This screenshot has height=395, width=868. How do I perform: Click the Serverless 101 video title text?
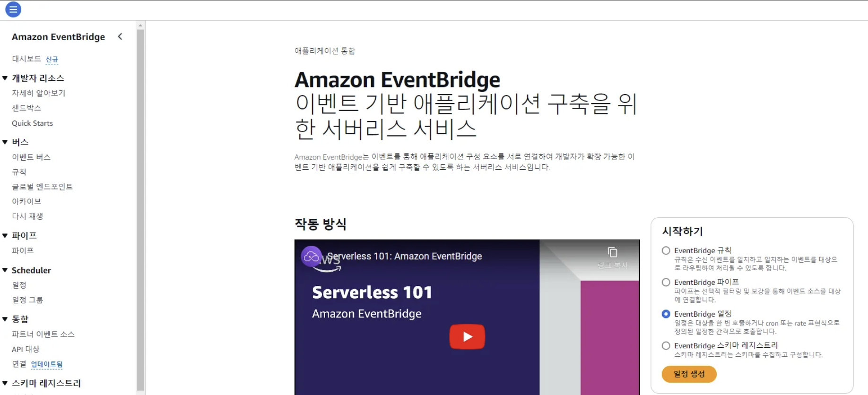[x=405, y=256]
